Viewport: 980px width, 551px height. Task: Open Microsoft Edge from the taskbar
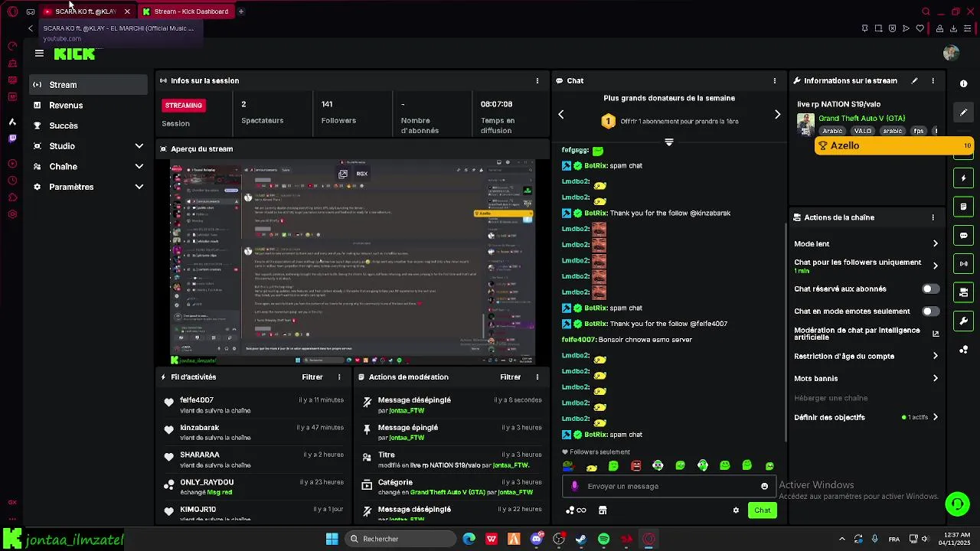[469, 540]
